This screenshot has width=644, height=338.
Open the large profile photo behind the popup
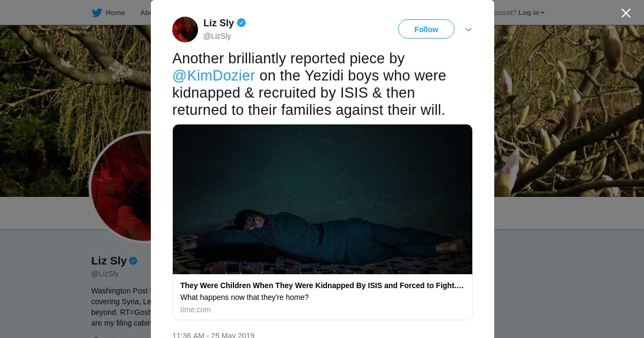(x=121, y=187)
